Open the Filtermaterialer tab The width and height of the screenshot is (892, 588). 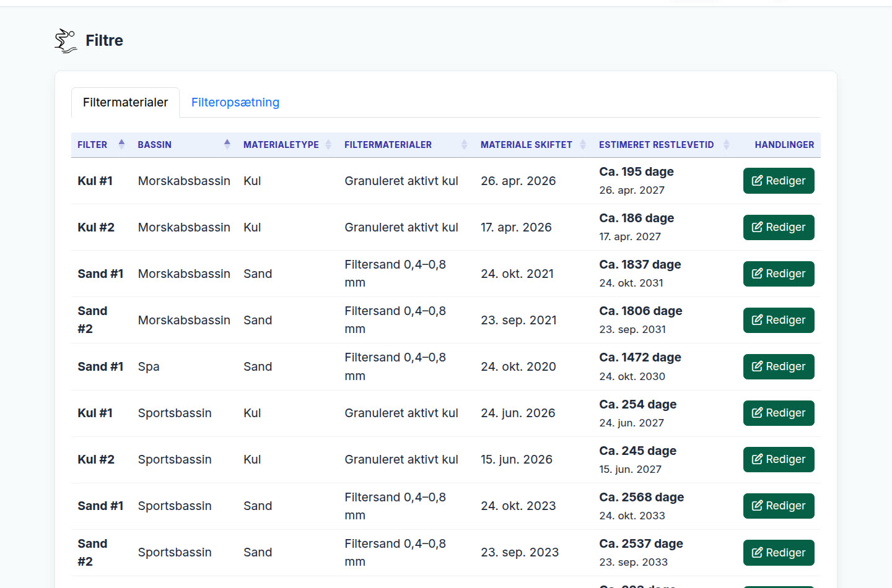click(x=125, y=102)
